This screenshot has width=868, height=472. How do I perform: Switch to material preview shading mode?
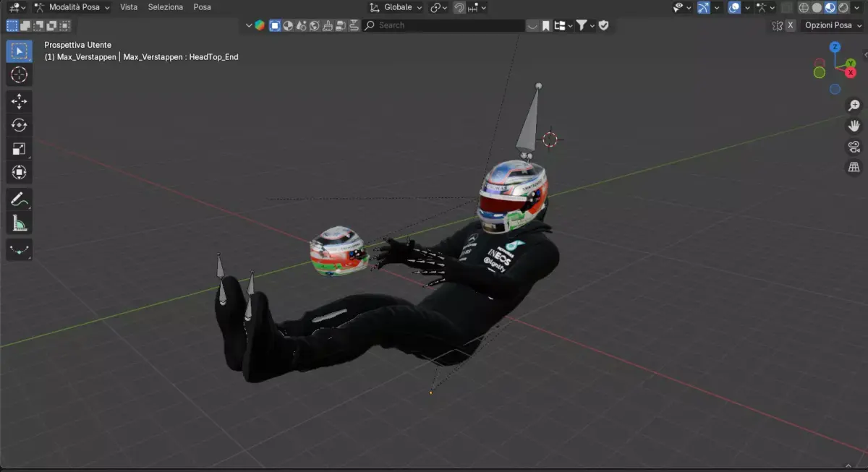click(x=830, y=7)
